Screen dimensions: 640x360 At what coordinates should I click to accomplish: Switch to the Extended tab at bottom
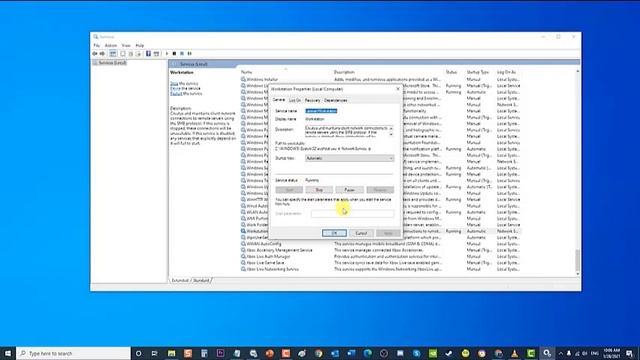click(180, 280)
